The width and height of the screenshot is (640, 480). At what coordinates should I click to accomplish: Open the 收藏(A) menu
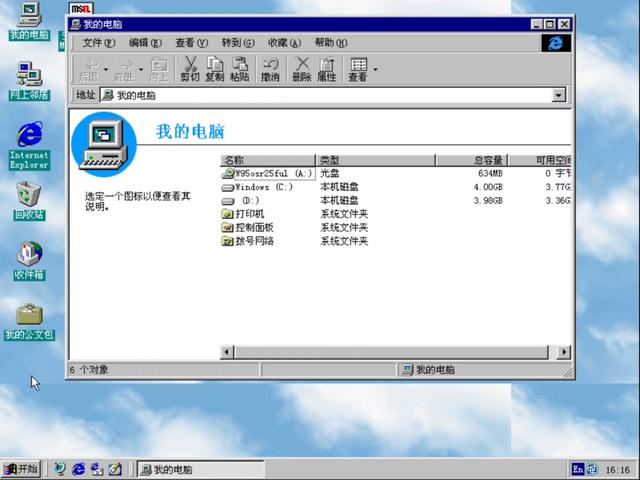tap(284, 43)
